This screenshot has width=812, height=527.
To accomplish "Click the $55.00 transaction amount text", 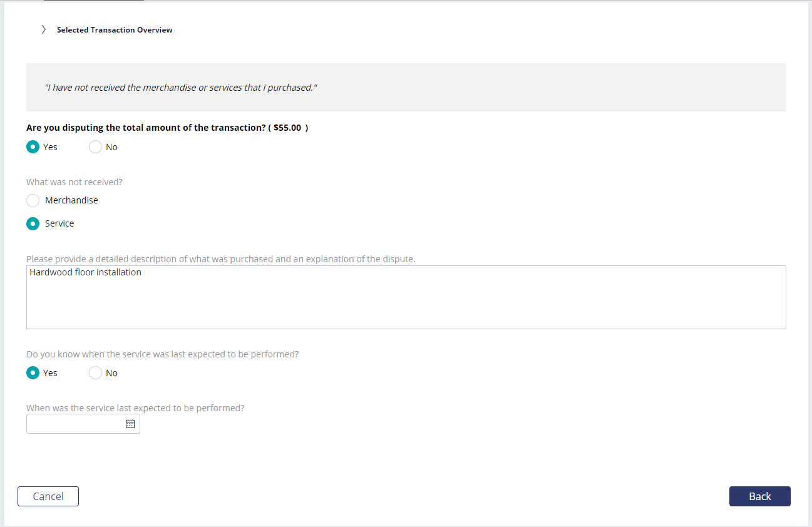I will pyautogui.click(x=287, y=128).
